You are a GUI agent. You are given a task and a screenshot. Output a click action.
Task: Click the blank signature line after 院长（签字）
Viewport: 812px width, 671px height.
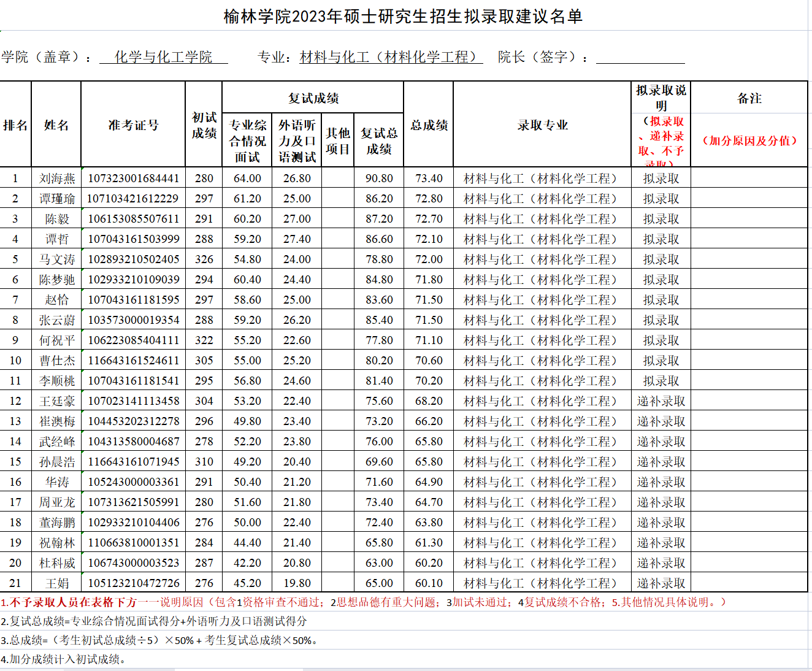[640, 57]
